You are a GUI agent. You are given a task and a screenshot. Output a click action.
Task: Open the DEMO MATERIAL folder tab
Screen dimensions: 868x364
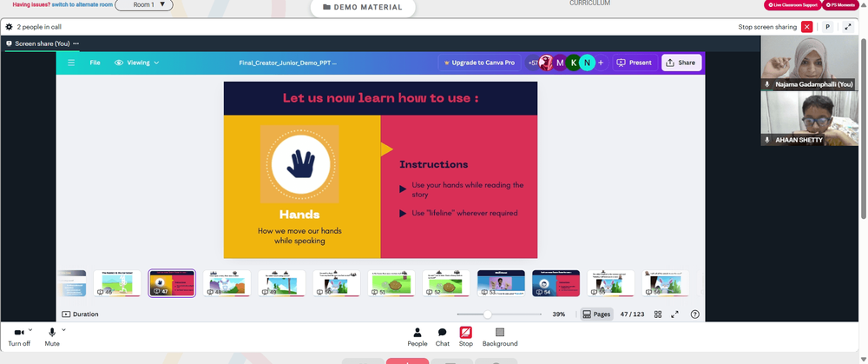363,7
